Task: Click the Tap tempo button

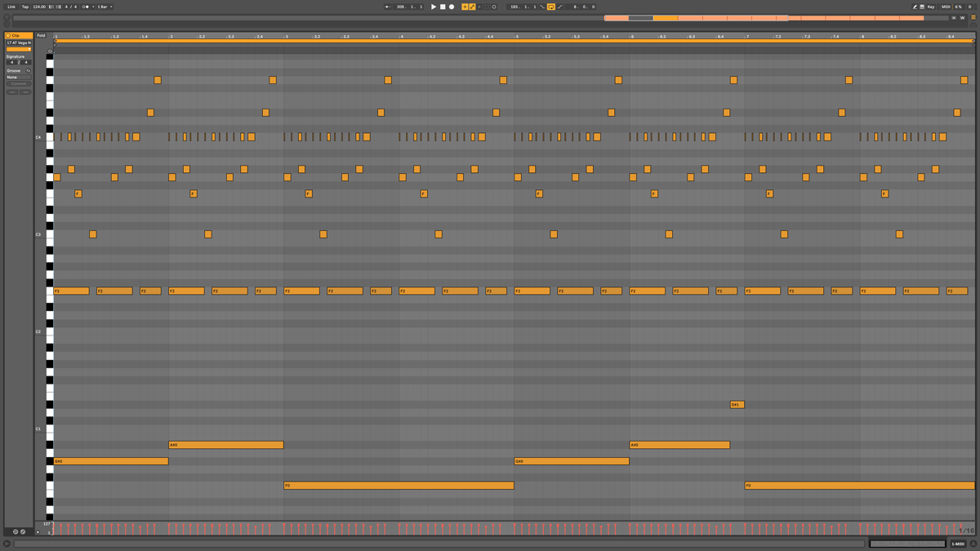Action: point(24,7)
